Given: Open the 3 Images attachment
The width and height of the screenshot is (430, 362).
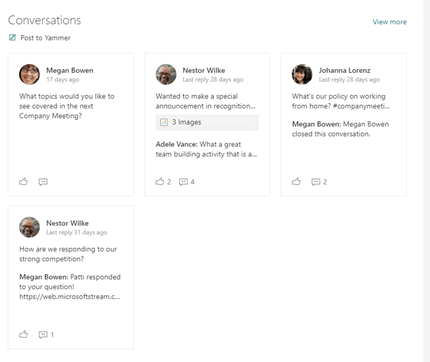Looking at the screenshot, I should (207, 122).
